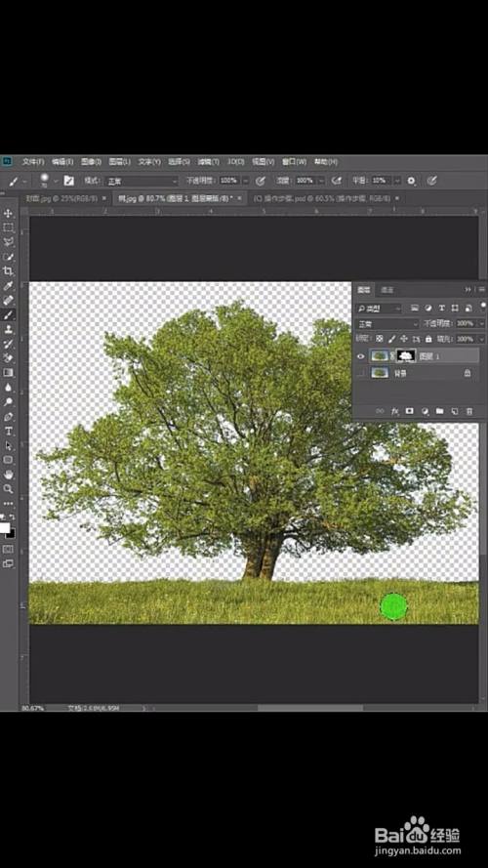Open the layer opacity 100% dropdown
The width and height of the screenshot is (488, 868).
click(x=480, y=323)
